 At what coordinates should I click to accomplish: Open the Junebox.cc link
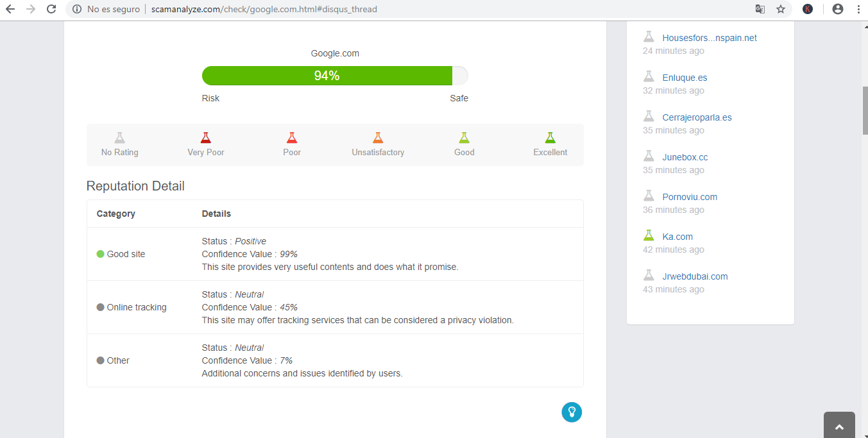click(x=685, y=157)
